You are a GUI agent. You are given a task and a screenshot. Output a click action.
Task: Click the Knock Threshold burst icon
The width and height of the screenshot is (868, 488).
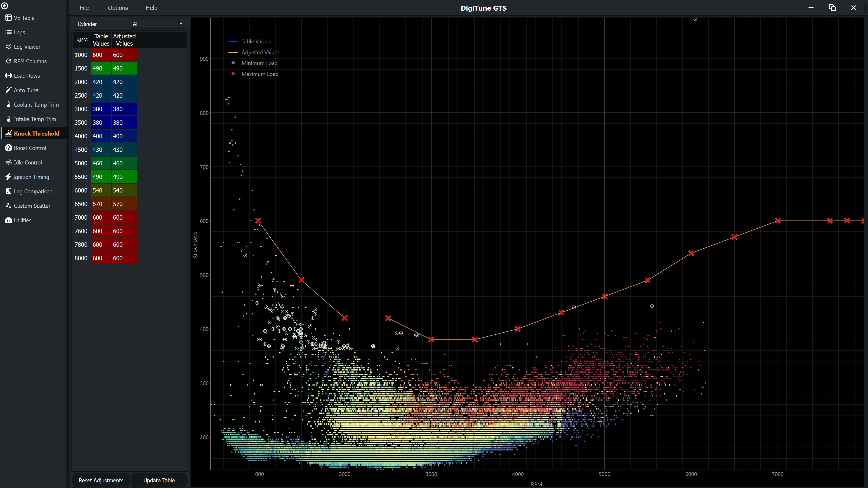8,133
